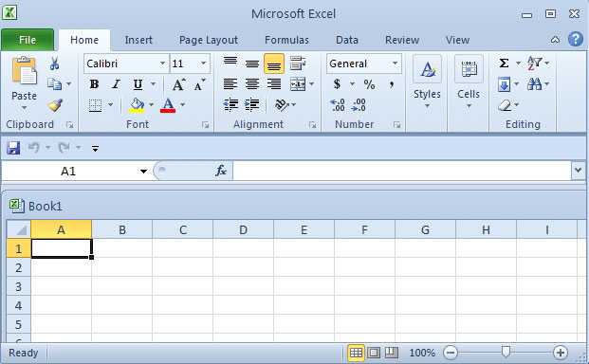This screenshot has width=589, height=364.
Task: Click the Cut scissors icon
Action: tap(54, 64)
